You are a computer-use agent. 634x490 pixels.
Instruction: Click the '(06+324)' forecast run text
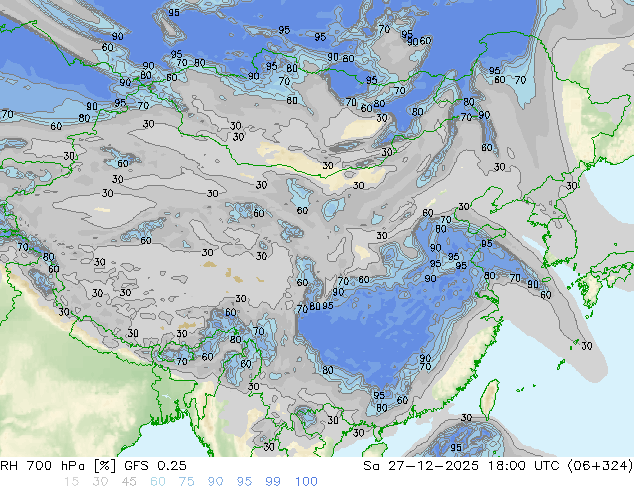(600, 466)
